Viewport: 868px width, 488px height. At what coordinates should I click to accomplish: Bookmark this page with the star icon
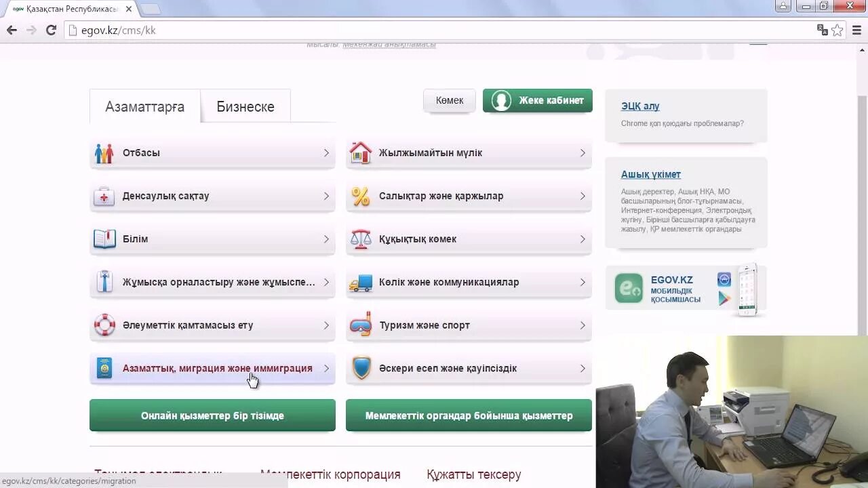[x=837, y=30]
